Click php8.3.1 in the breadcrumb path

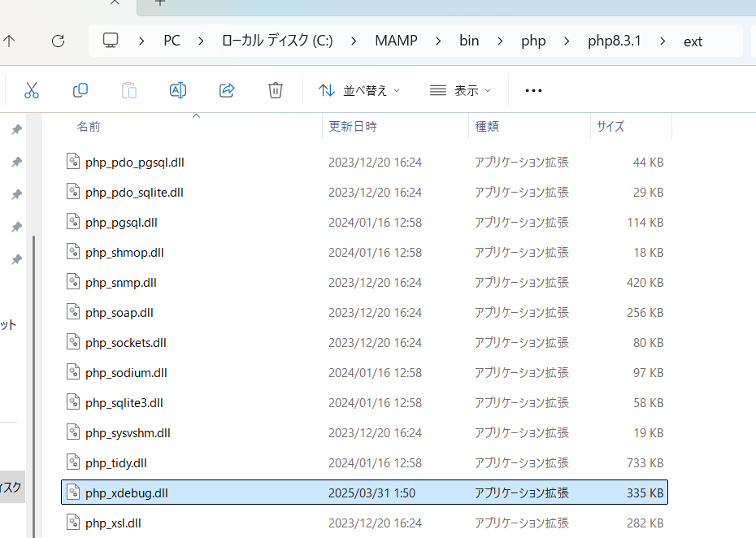615,41
